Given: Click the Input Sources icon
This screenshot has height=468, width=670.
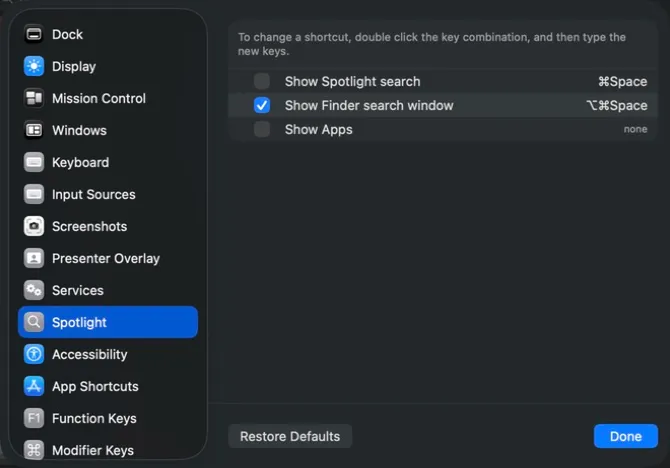Looking at the screenshot, I should tap(34, 194).
